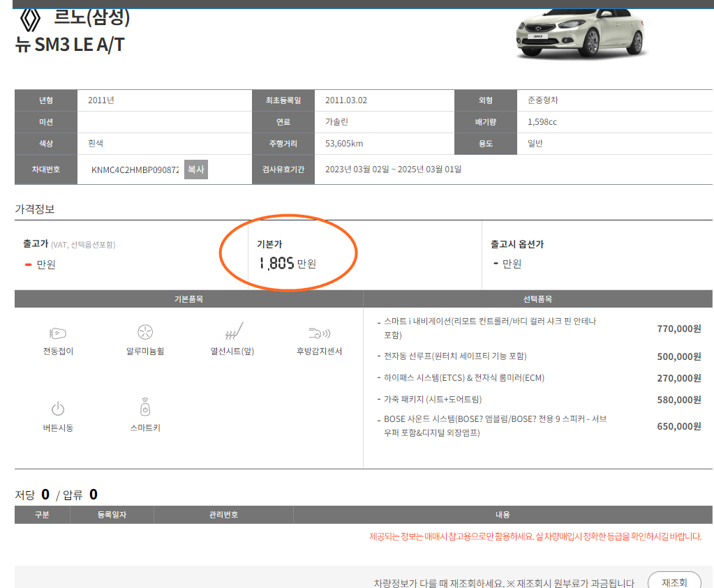Click the 준중형차 body type value
This screenshot has width=714, height=588.
[543, 100]
